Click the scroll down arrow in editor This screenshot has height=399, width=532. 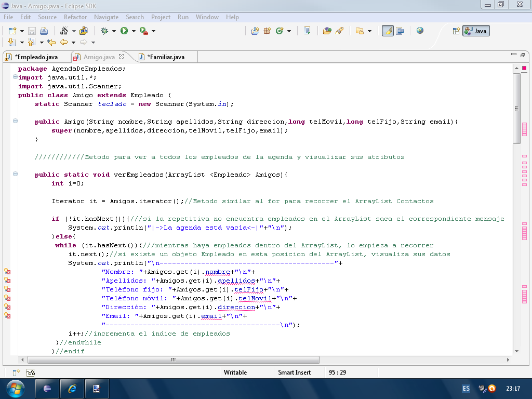click(516, 351)
